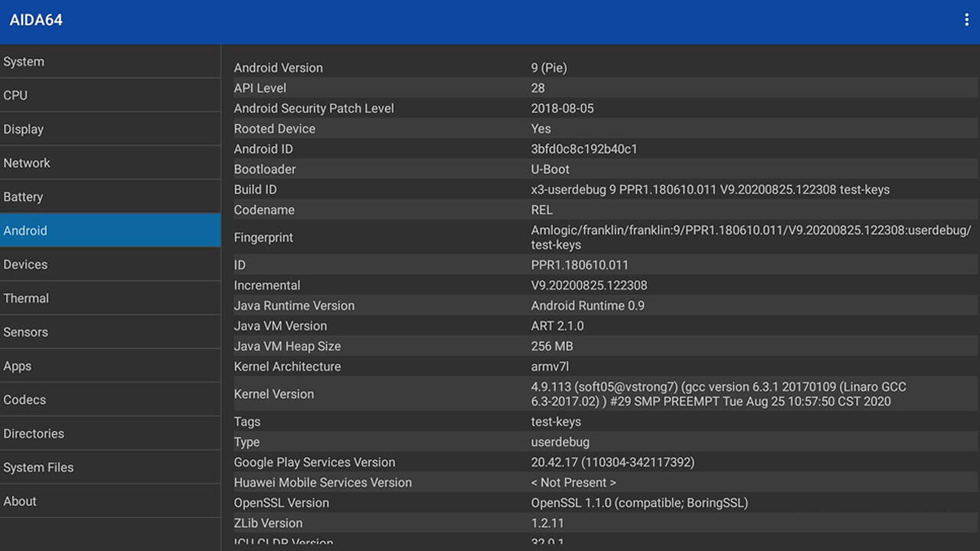The image size is (980, 551).
Task: Open the Codecs section
Action: click(x=110, y=399)
